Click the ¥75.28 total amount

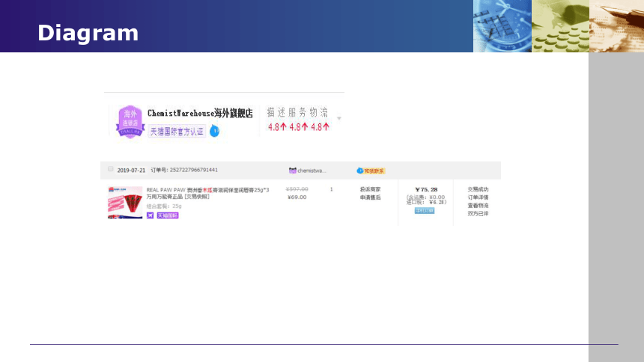tap(426, 190)
